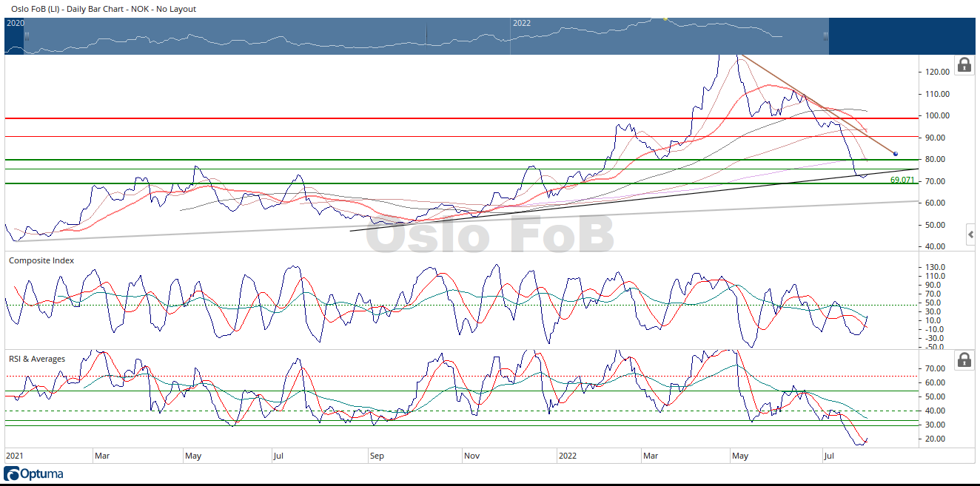Click the 120.00 value on the price axis
This screenshot has height=486, width=980.
point(937,72)
